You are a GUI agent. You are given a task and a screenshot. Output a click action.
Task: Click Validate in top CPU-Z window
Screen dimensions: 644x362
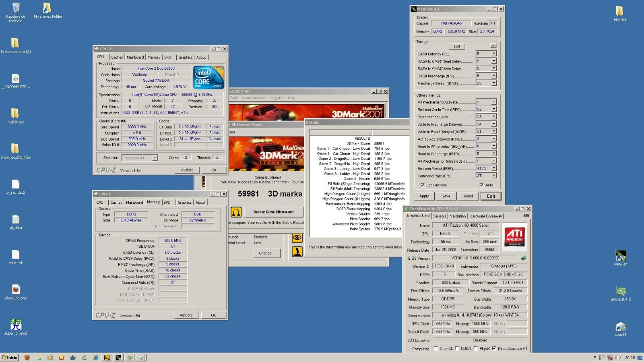pyautogui.click(x=187, y=170)
